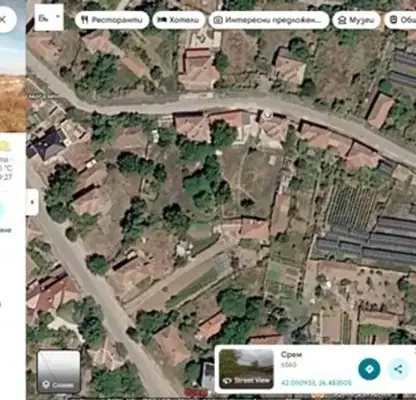Click the dropped pin marker on road

pos(267,115)
